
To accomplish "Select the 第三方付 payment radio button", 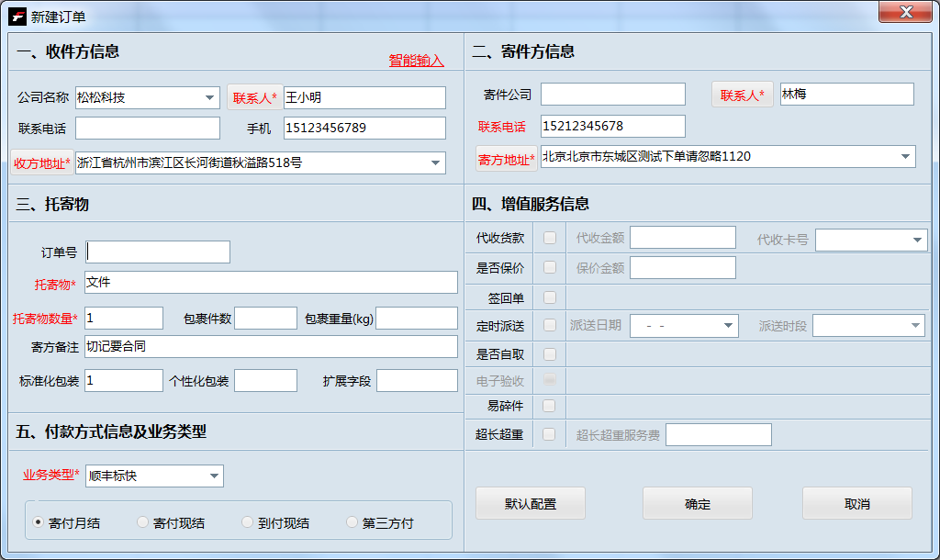I will point(352,521).
